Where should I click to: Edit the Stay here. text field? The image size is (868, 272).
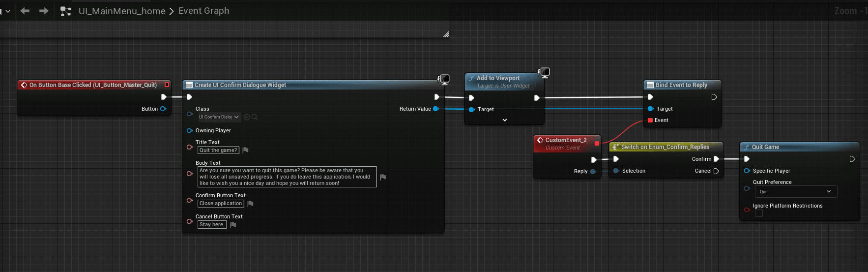point(212,224)
